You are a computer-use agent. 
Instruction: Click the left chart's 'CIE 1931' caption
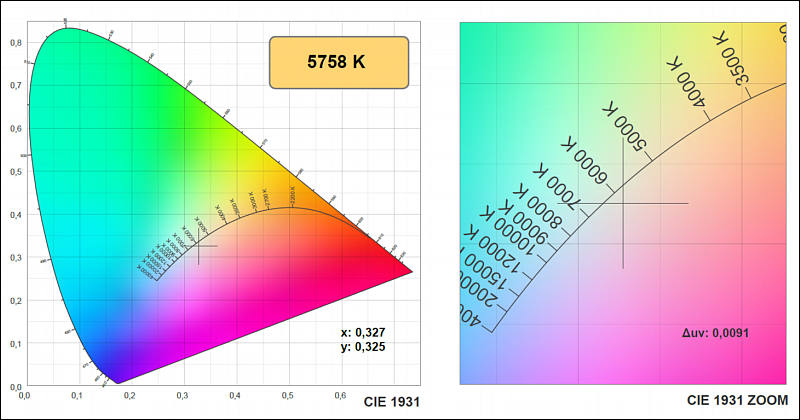pos(392,402)
